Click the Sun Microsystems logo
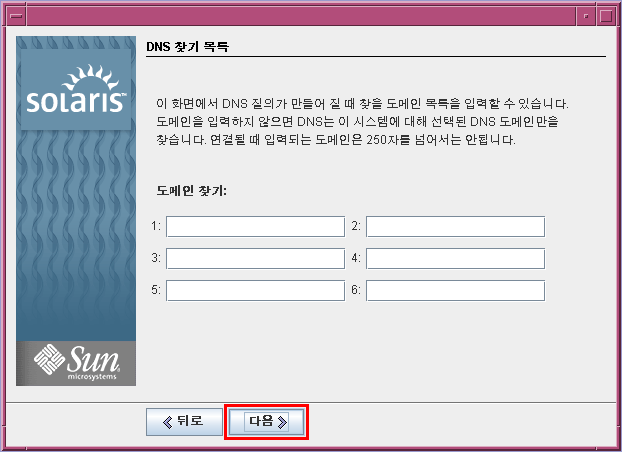The image size is (622, 452). (x=76, y=363)
